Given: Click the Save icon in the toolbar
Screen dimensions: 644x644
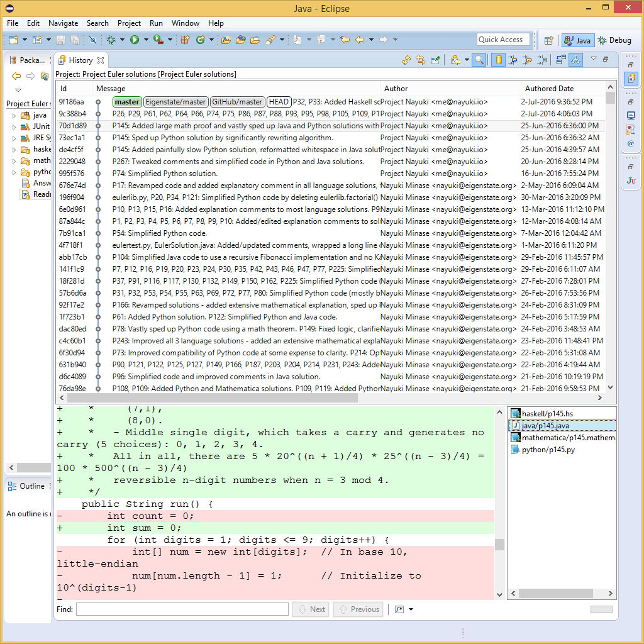Looking at the screenshot, I should [61, 40].
